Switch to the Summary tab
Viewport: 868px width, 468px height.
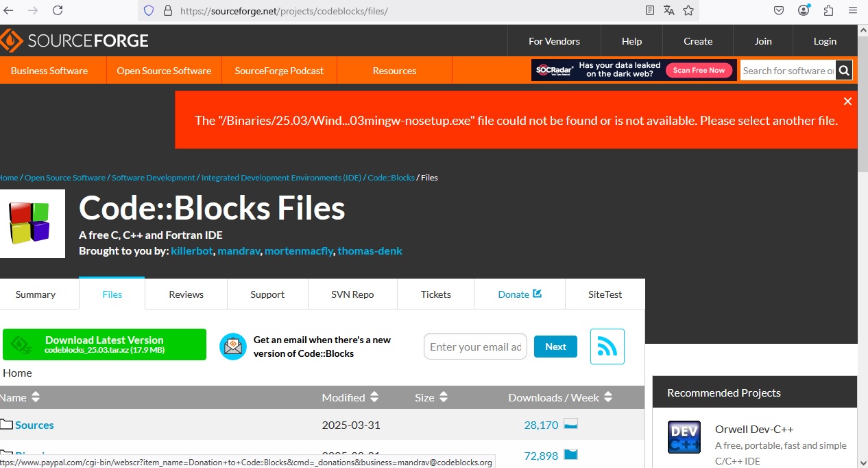pyautogui.click(x=36, y=294)
